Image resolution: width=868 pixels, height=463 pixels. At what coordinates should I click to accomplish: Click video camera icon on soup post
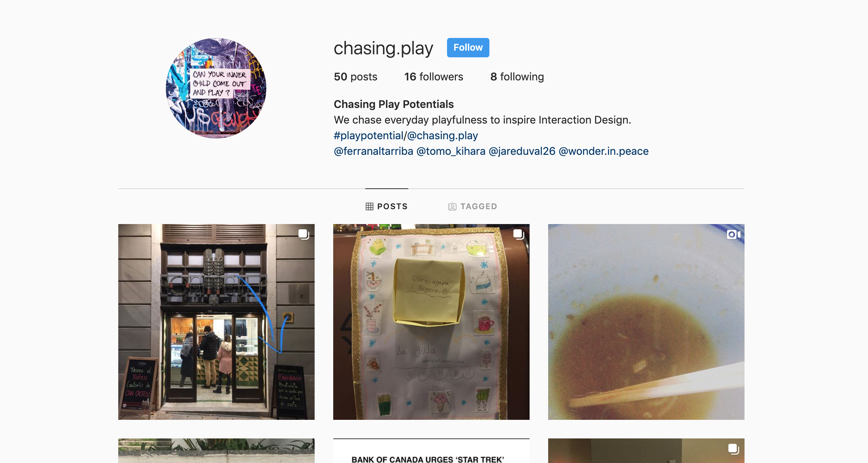click(x=733, y=234)
